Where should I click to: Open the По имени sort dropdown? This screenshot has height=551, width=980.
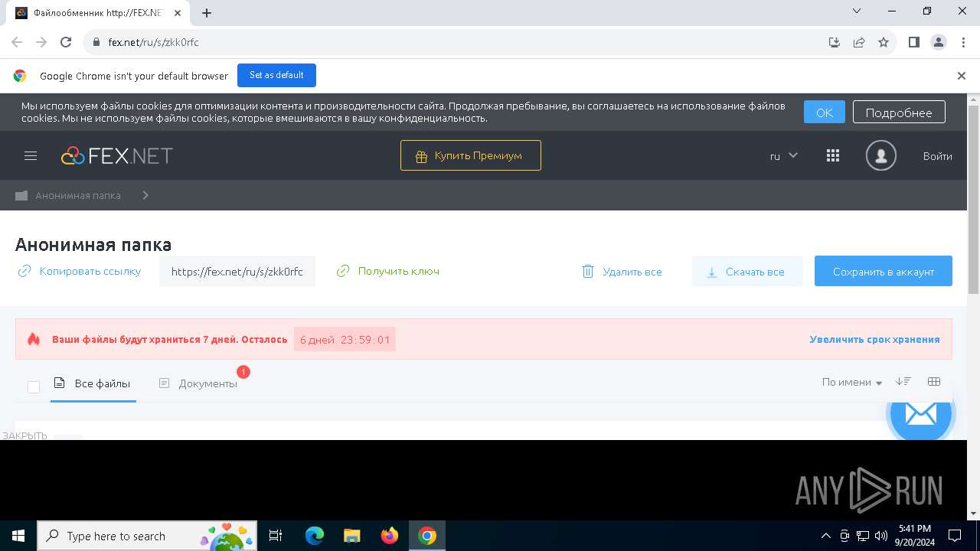(x=851, y=382)
